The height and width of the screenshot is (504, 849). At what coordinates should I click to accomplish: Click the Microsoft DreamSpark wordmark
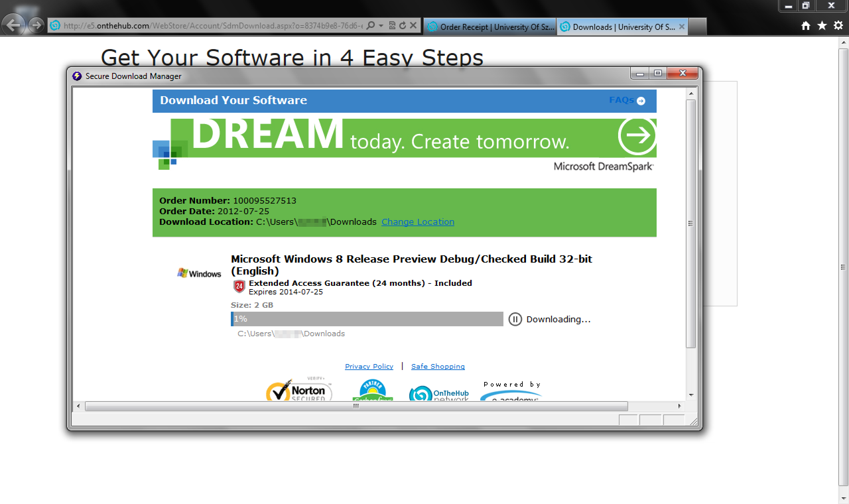click(604, 166)
